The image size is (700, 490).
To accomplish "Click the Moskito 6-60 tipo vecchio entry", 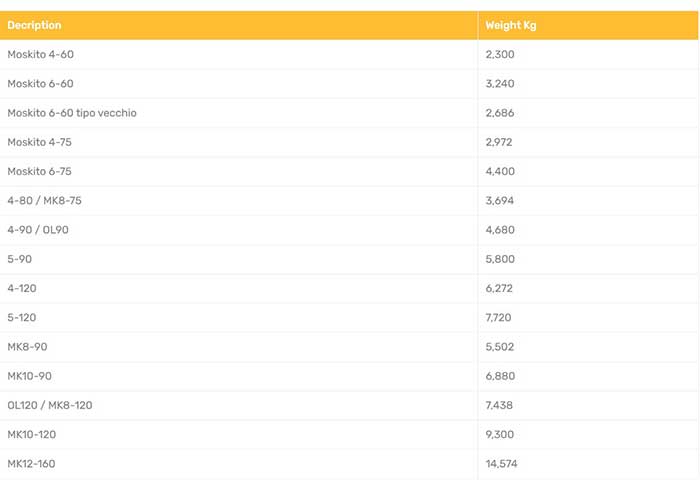I will (x=72, y=113).
